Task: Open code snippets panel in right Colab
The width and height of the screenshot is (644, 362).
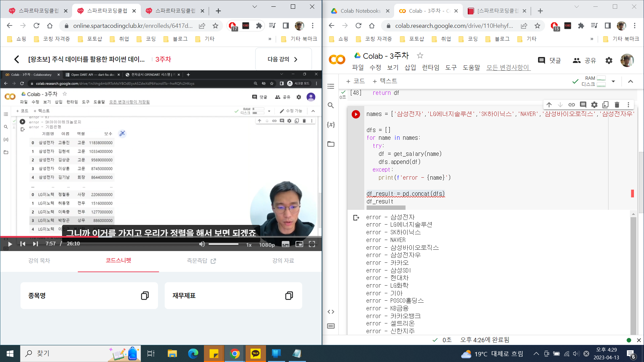Action: (331, 312)
